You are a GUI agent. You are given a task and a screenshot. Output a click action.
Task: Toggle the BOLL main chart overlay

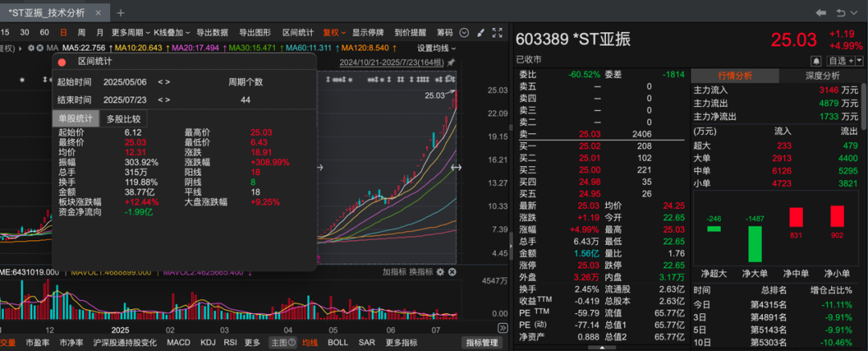point(338,343)
